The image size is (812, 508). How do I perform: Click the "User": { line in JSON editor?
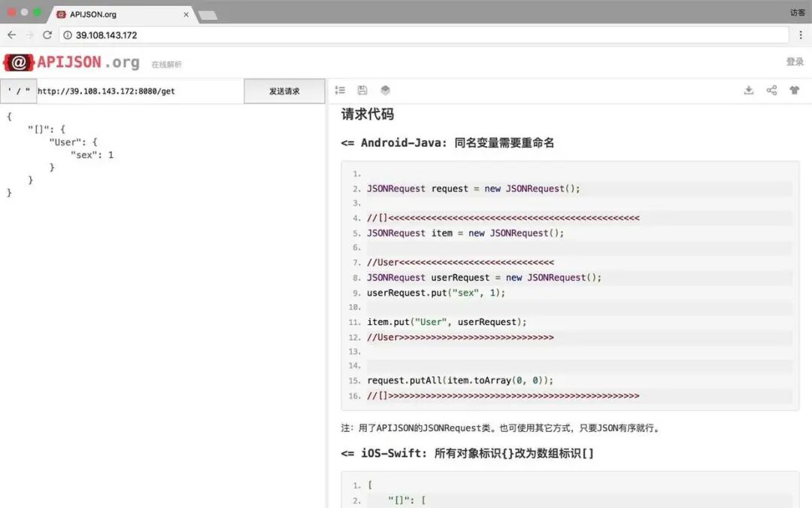pos(73,142)
